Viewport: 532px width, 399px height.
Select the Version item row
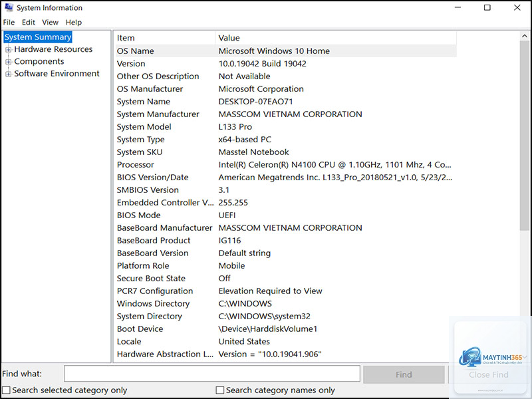point(131,64)
